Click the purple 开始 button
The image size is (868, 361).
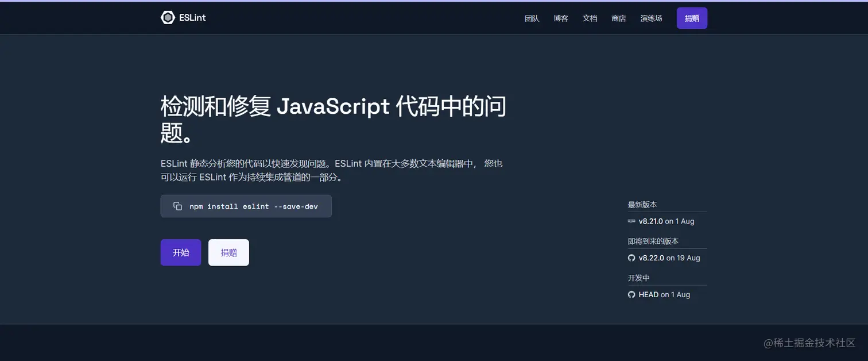pos(181,252)
